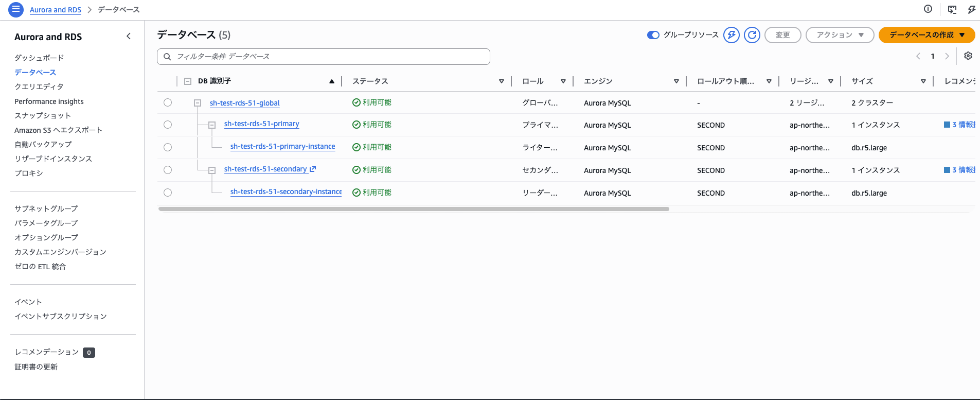Sort by Size column arrow

(923, 81)
